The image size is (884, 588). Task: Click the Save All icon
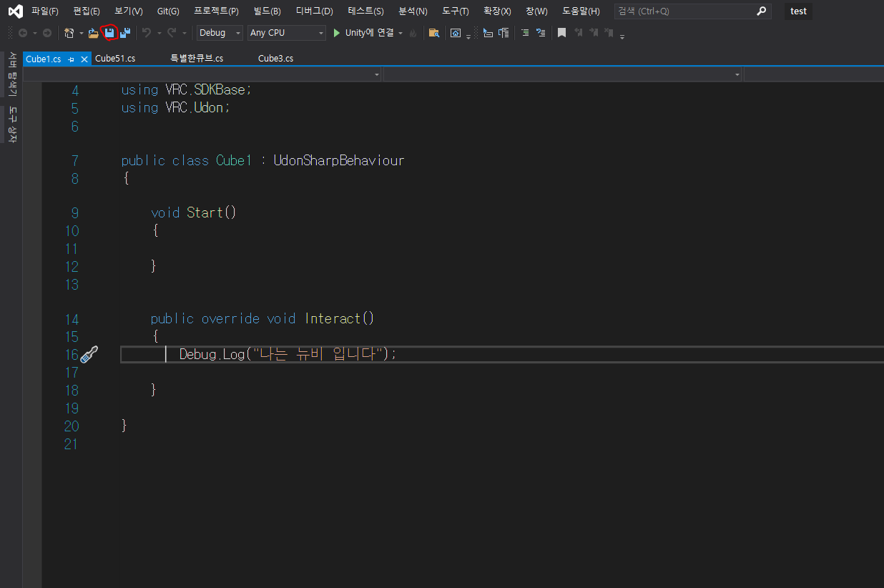click(x=125, y=33)
